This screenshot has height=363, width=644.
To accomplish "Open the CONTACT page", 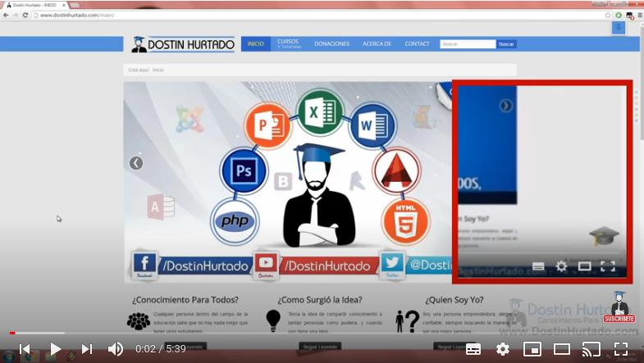I will (x=418, y=44).
